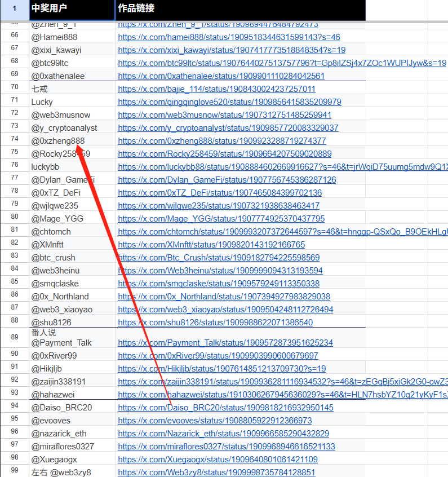Open the Btc_Crush status link

[219, 258]
